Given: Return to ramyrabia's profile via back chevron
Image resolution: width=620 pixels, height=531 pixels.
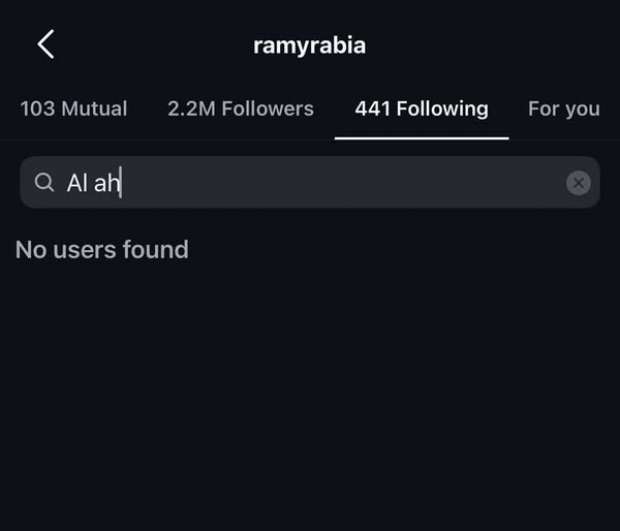Looking at the screenshot, I should tap(45, 44).
